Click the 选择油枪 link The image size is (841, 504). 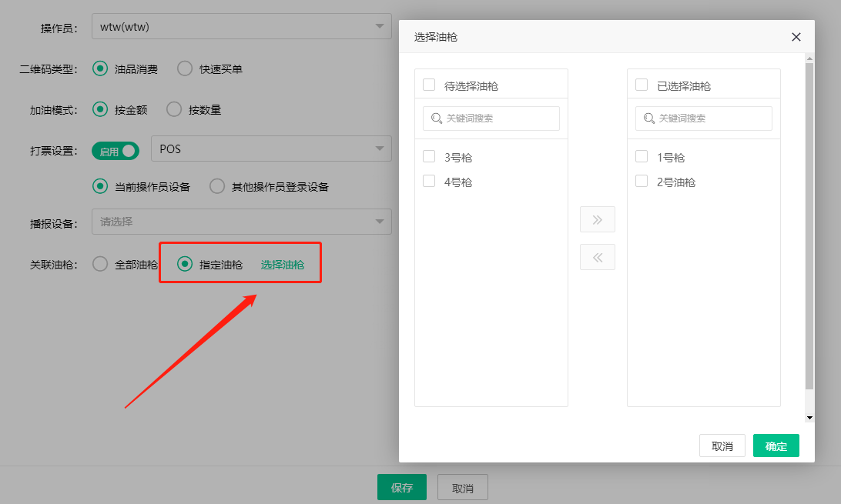(283, 265)
